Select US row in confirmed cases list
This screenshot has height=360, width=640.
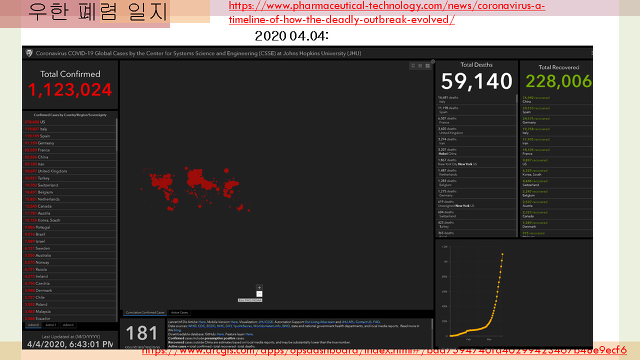[x=70, y=122]
